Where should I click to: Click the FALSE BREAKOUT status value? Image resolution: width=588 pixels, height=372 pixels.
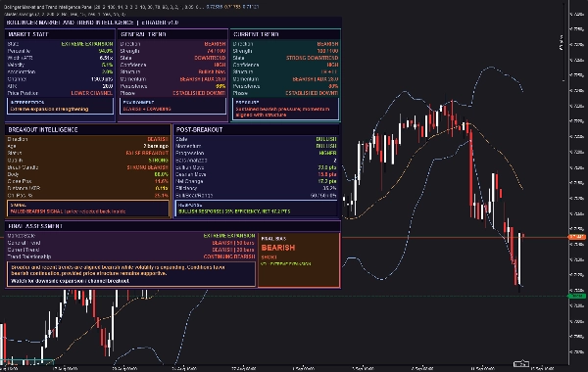pyautogui.click(x=147, y=153)
